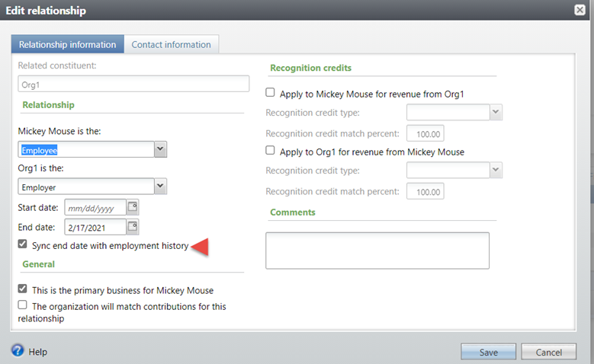The height and width of the screenshot is (364, 594).
Task: Click the Related constituent label
Action: [57, 65]
